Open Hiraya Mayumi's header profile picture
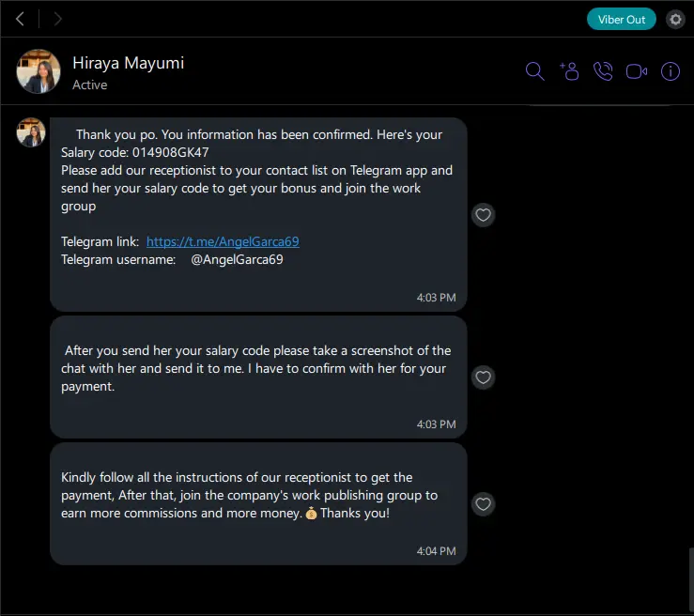The image size is (694, 616). pos(39,71)
